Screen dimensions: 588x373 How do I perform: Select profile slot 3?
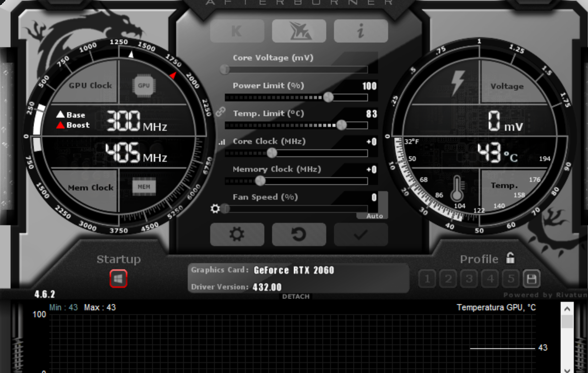coord(469,279)
